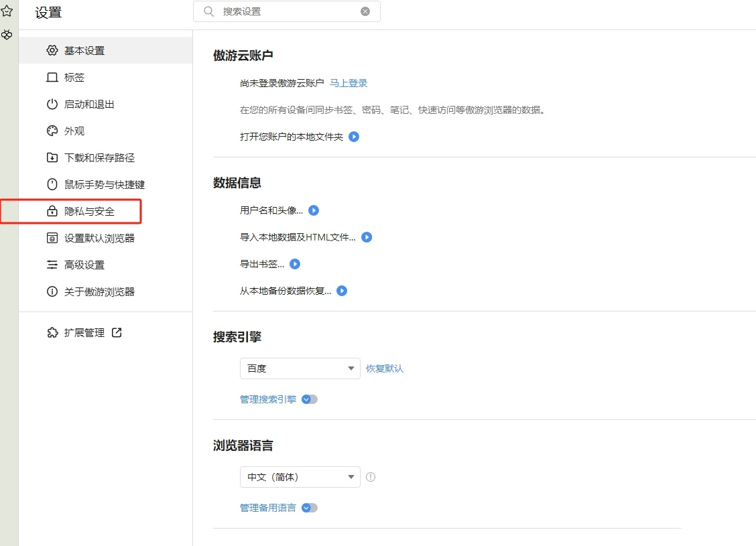Click the arrow icon next to 打开您账户的本地文件夹

[354, 137]
